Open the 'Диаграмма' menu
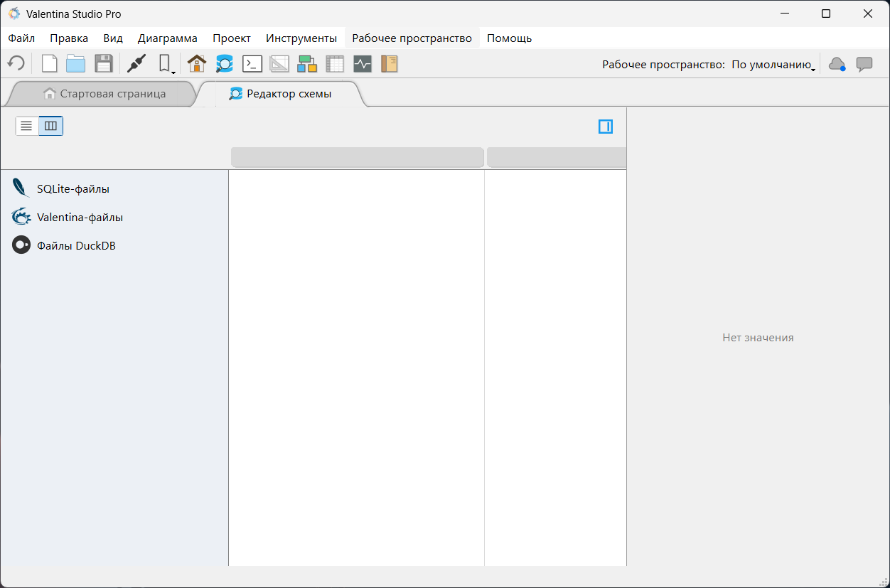The width and height of the screenshot is (890, 588). click(168, 38)
